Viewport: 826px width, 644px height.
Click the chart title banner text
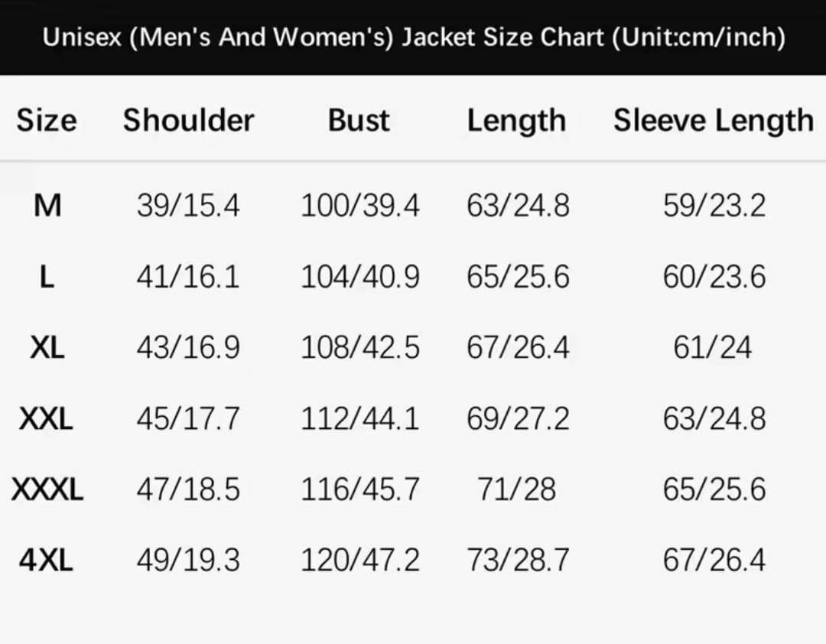(x=413, y=37)
